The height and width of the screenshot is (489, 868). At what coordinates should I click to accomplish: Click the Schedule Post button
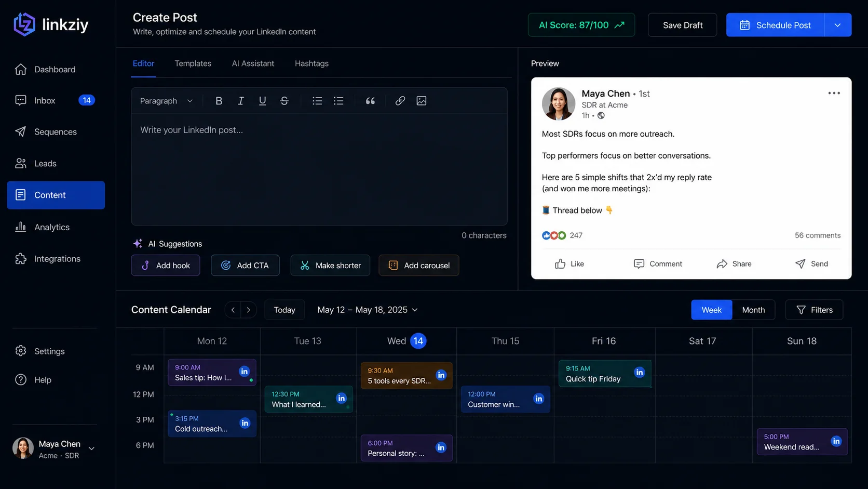point(775,25)
